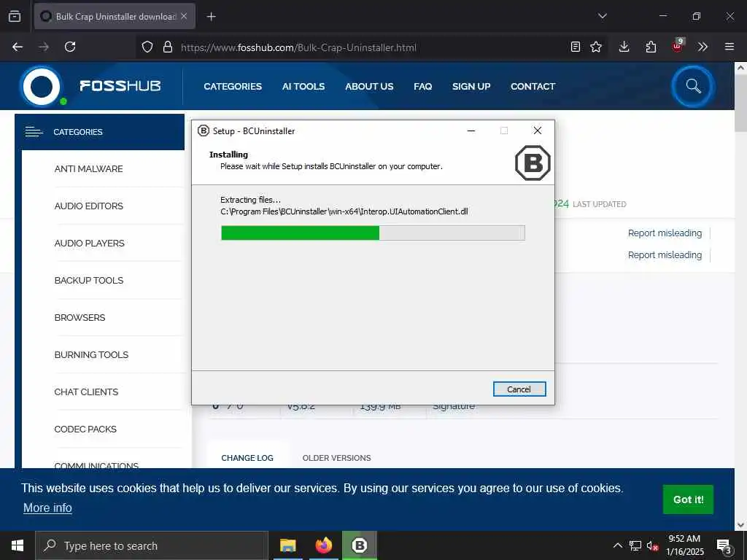Open network status tray icon
The image size is (747, 560).
[635, 545]
